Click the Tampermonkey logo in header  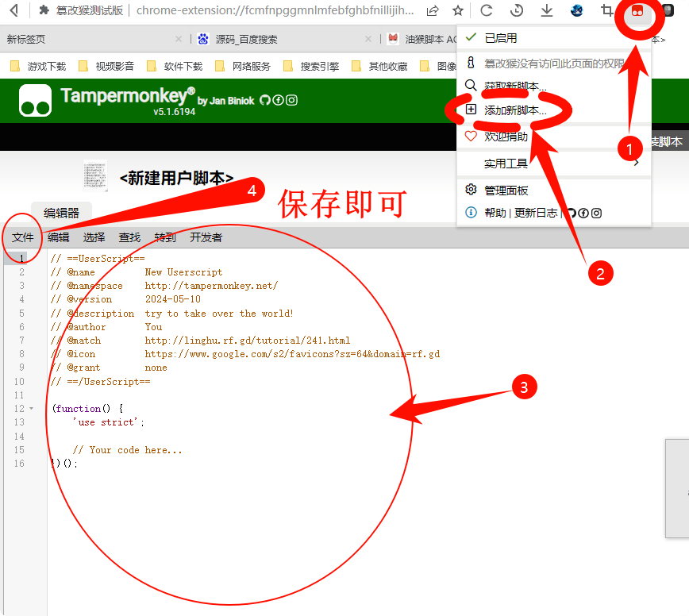pos(35,100)
